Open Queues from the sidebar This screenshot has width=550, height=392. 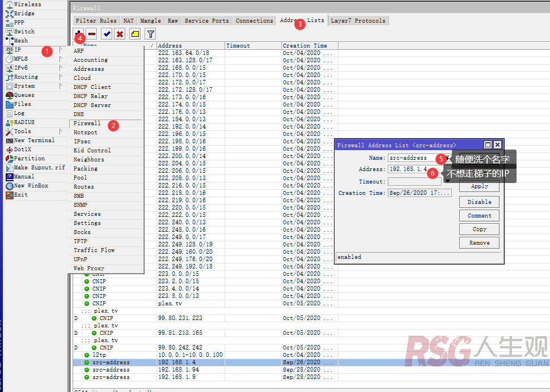(20, 95)
